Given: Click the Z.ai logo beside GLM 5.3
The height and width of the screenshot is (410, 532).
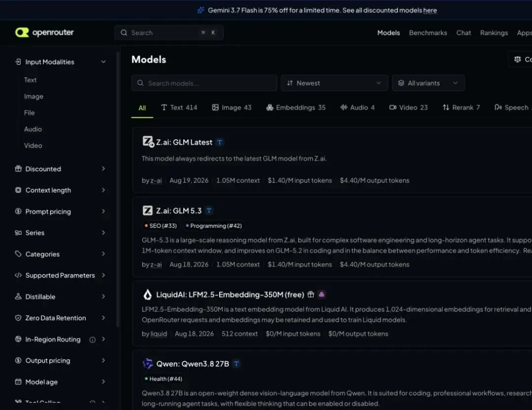Looking at the screenshot, I should coord(148,211).
